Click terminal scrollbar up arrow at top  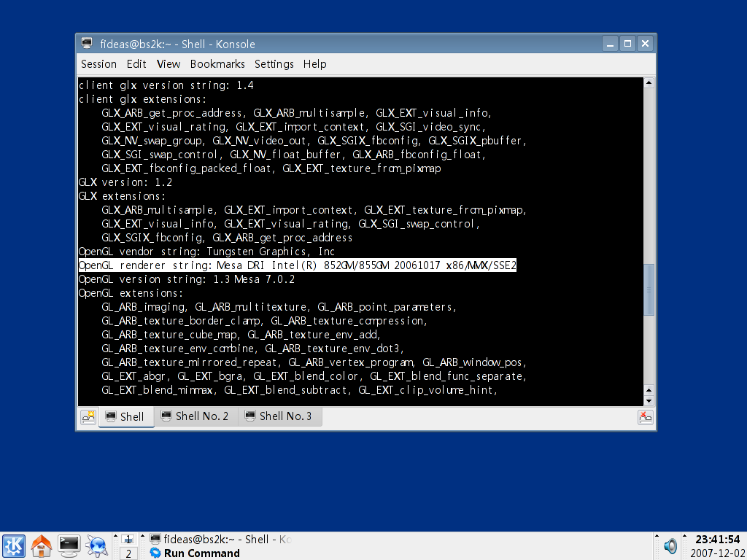pyautogui.click(x=649, y=83)
